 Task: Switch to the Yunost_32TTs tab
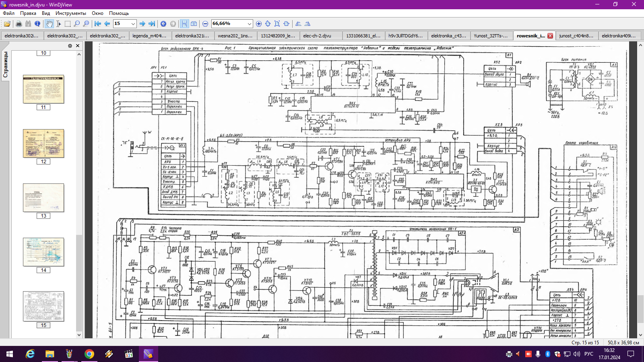click(490, 36)
